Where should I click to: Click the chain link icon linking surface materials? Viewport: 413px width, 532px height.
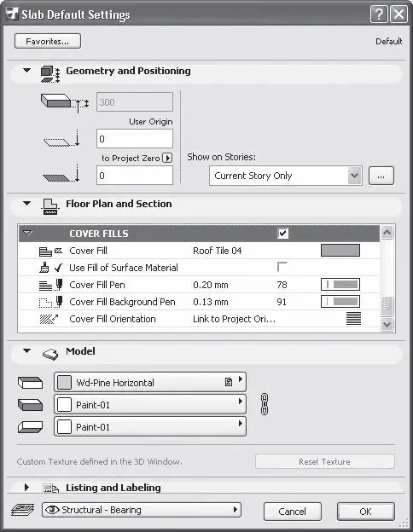coord(265,404)
